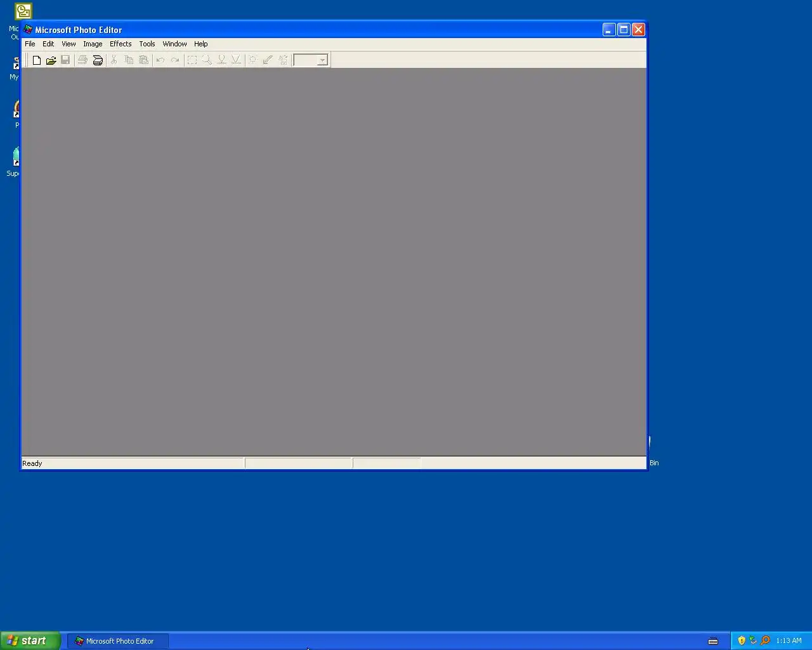
Task: Open the View menu
Action: [x=69, y=44]
